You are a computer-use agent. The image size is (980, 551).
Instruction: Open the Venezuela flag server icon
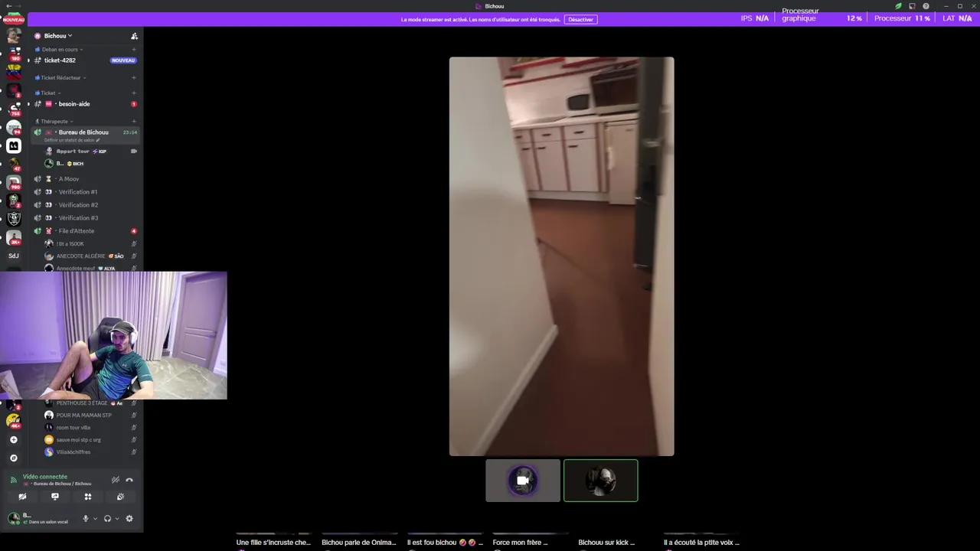click(14, 73)
